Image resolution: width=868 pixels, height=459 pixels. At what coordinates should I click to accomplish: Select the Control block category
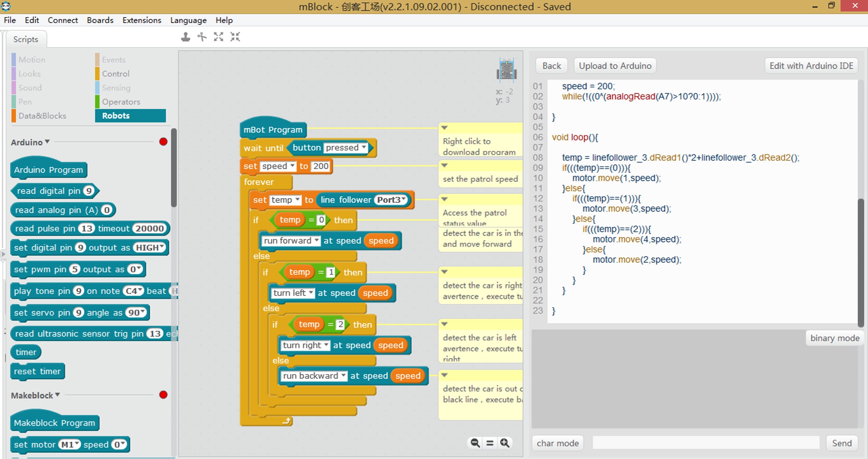pyautogui.click(x=116, y=74)
